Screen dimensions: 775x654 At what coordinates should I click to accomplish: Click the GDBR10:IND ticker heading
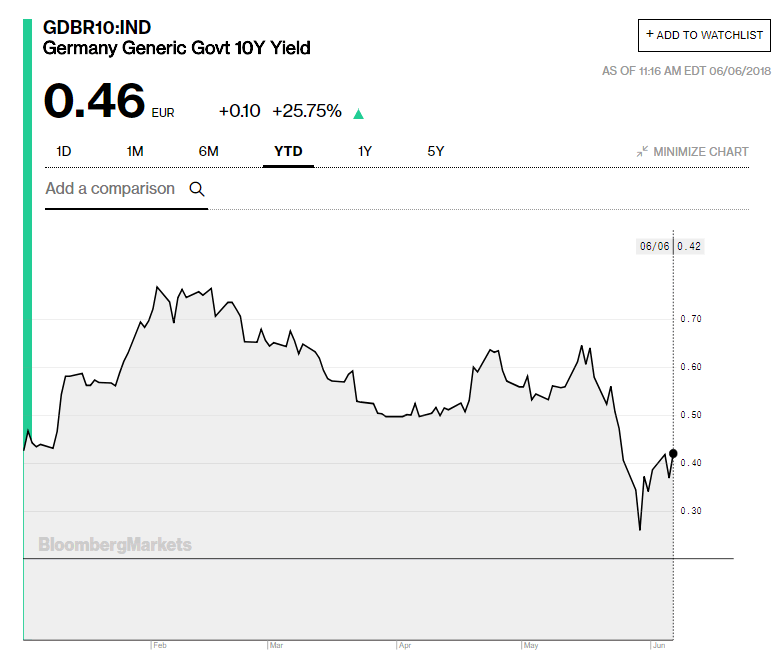[97, 27]
